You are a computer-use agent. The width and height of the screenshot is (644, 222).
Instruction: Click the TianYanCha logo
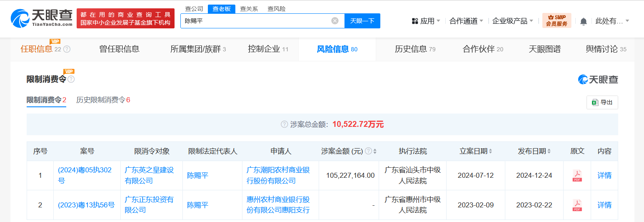click(41, 18)
